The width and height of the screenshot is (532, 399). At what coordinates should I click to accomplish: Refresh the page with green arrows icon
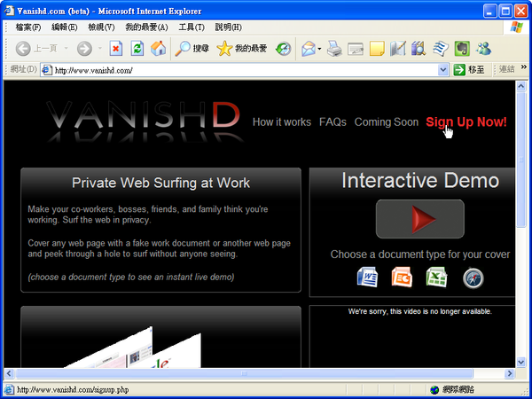[x=137, y=49]
